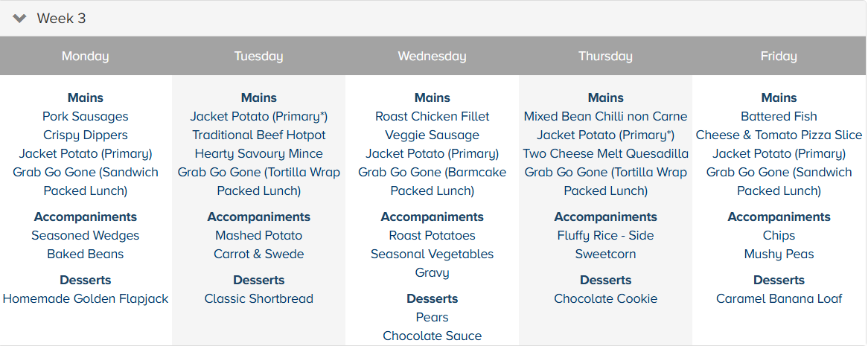This screenshot has width=868, height=346.
Task: Click the Battered Fish link
Action: 779,117
